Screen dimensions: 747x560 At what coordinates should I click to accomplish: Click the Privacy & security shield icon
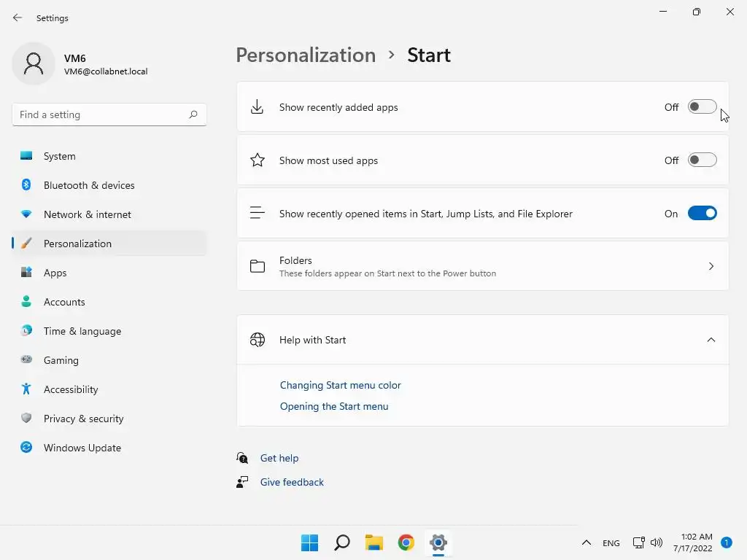(26, 419)
